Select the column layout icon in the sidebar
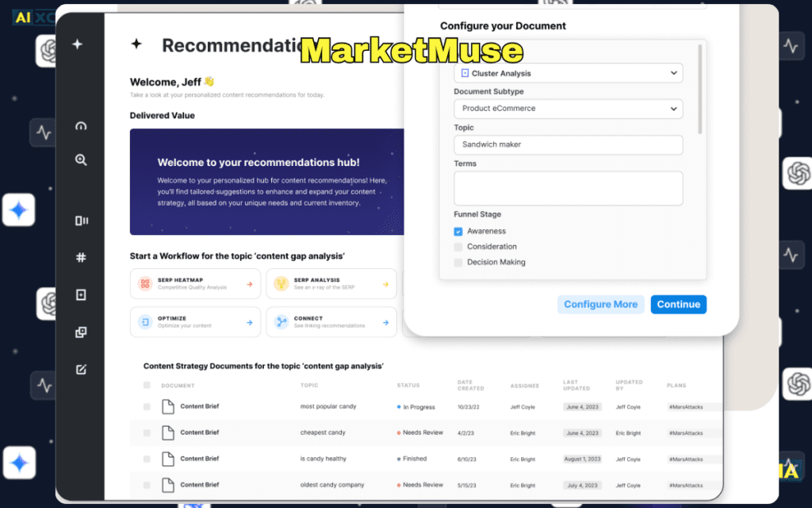This screenshot has height=508, width=812. (81, 220)
